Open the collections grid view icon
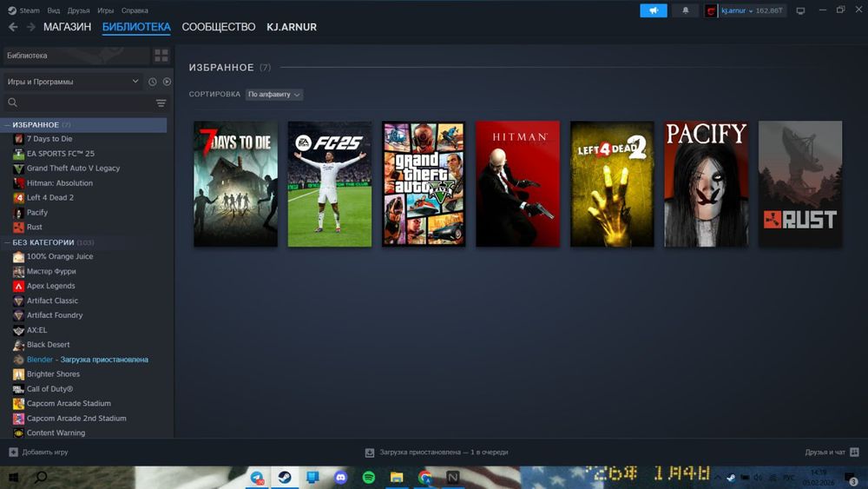 click(161, 56)
